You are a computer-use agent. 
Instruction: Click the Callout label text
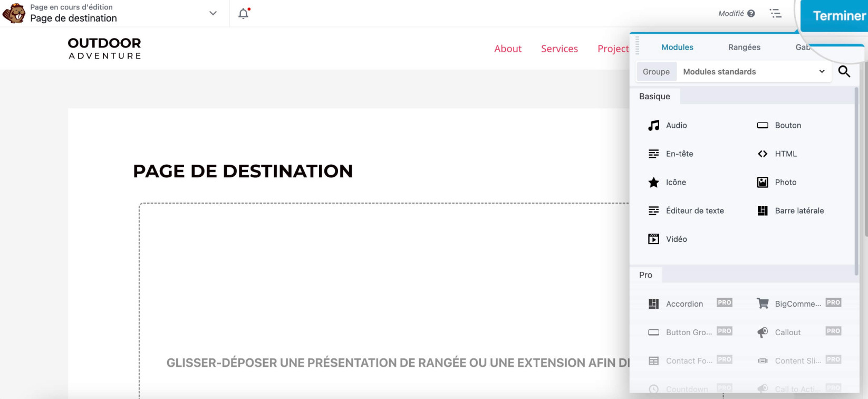[x=787, y=332]
